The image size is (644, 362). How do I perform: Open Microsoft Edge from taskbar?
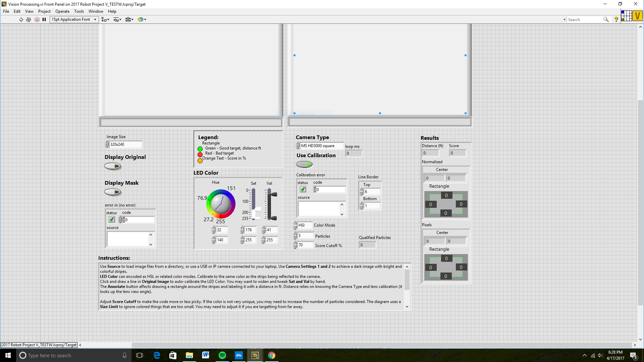(157, 355)
